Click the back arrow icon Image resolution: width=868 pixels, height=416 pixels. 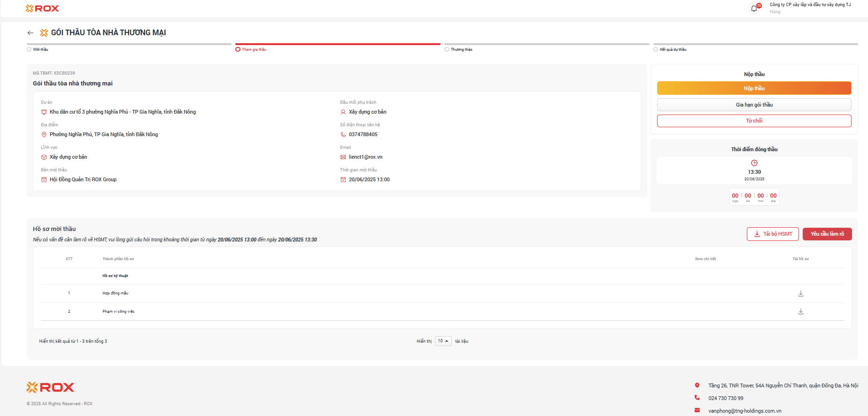31,33
